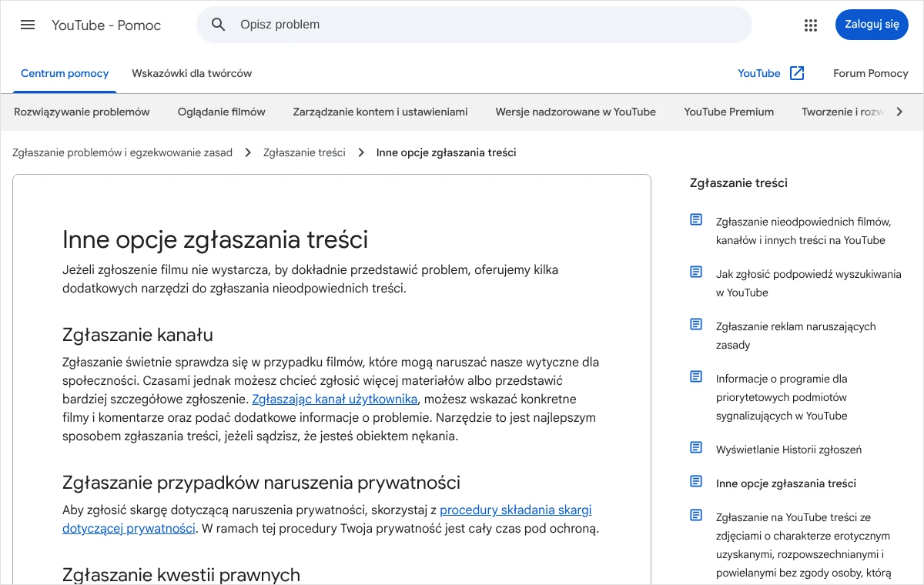Click the Opisz problem search field

tap(474, 25)
